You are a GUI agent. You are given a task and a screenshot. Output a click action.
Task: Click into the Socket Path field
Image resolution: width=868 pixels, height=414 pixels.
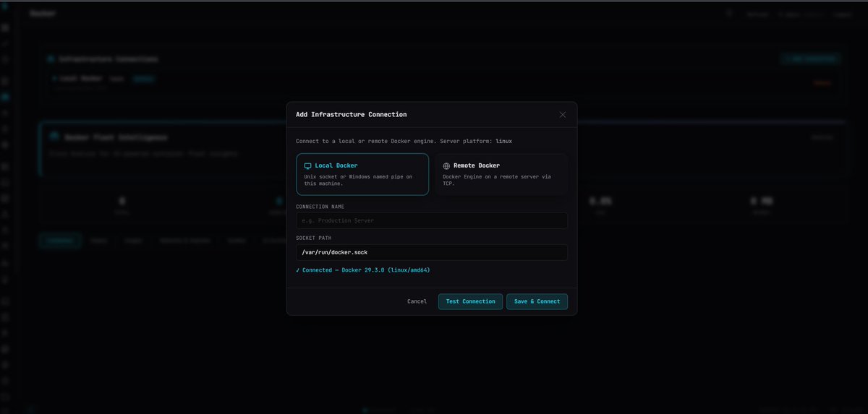click(x=432, y=252)
